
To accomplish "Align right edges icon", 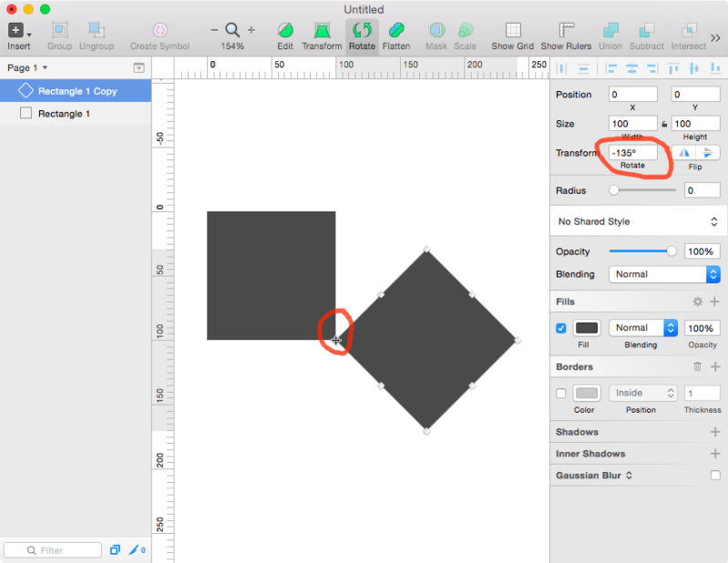I will pos(652,68).
